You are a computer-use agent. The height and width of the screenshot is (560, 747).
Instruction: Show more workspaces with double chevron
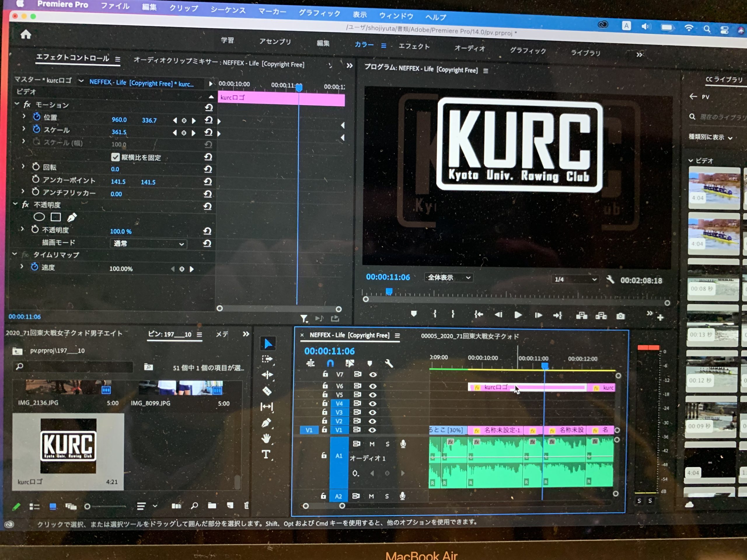click(x=639, y=55)
